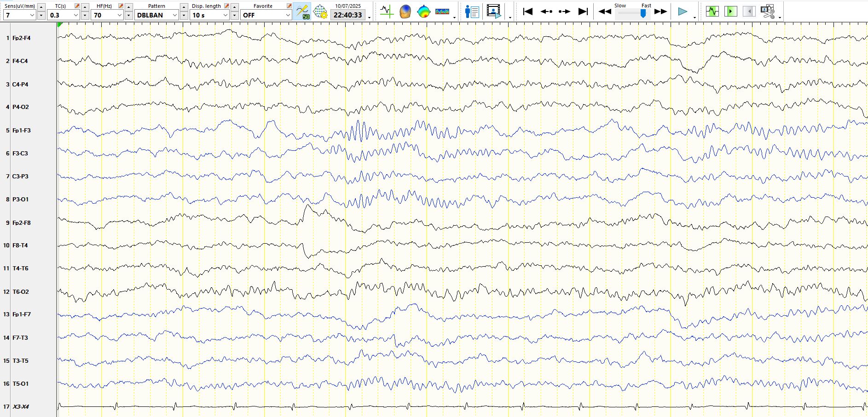The height and width of the screenshot is (417, 868).
Task: Open the video and waveform clip tool
Action: pyautogui.click(x=767, y=11)
